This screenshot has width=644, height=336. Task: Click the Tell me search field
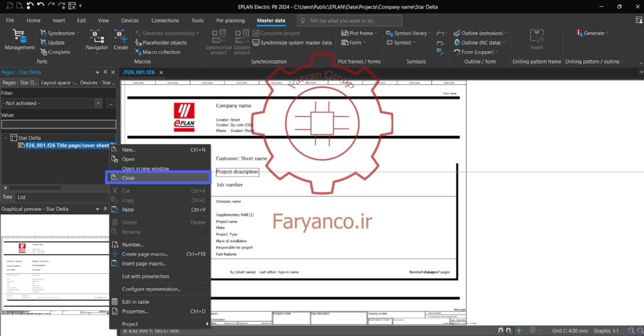(x=350, y=21)
